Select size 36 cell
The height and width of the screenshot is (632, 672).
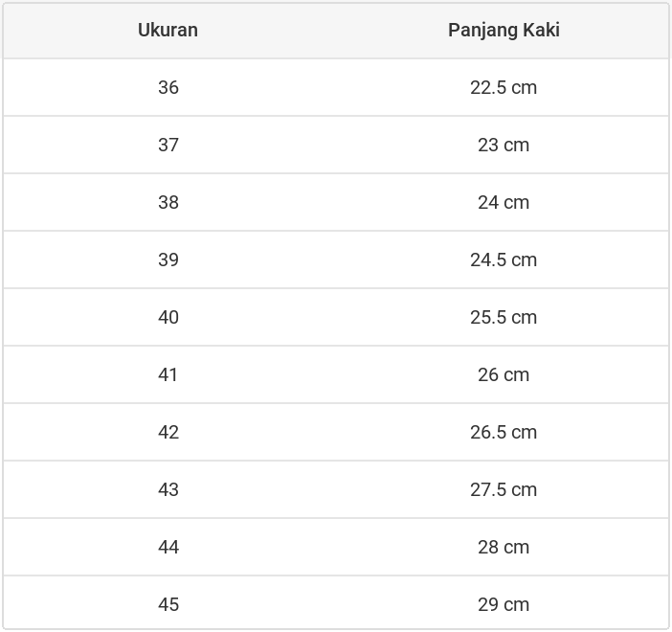168,87
